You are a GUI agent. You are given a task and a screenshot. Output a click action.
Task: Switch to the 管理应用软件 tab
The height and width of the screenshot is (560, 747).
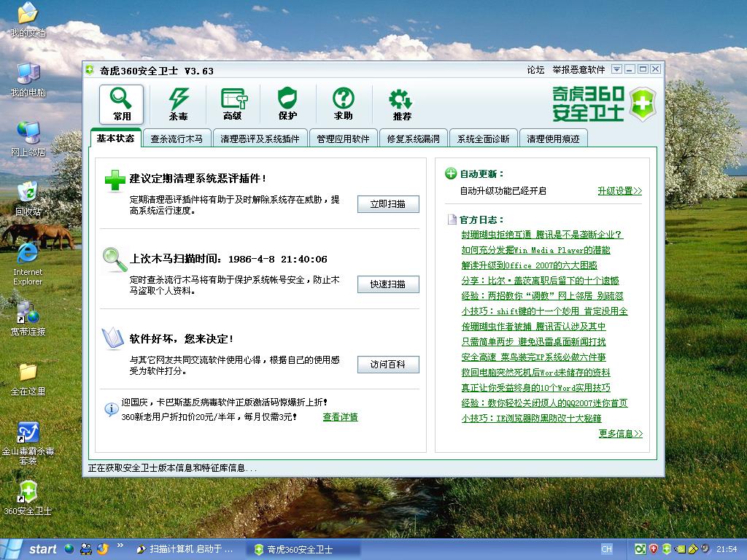click(x=343, y=139)
